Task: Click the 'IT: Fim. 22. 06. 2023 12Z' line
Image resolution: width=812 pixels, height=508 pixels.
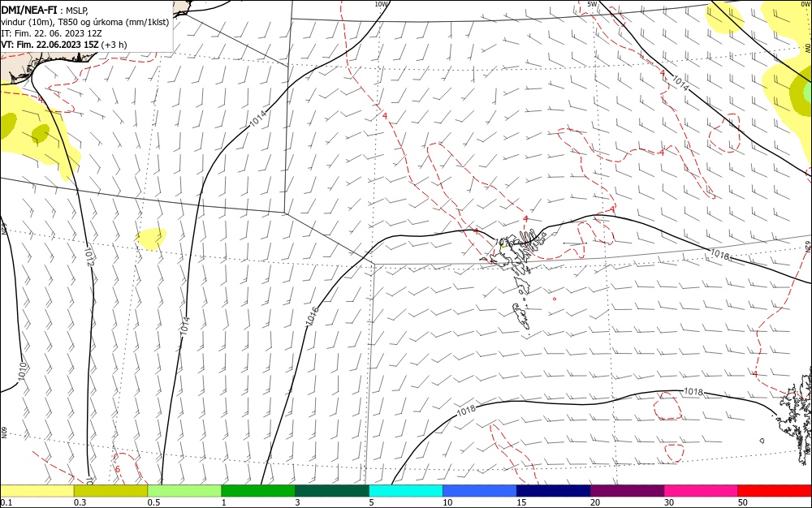Action: click(51, 33)
